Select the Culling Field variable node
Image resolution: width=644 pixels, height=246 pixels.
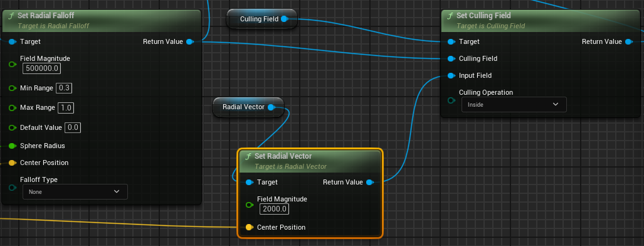261,19
